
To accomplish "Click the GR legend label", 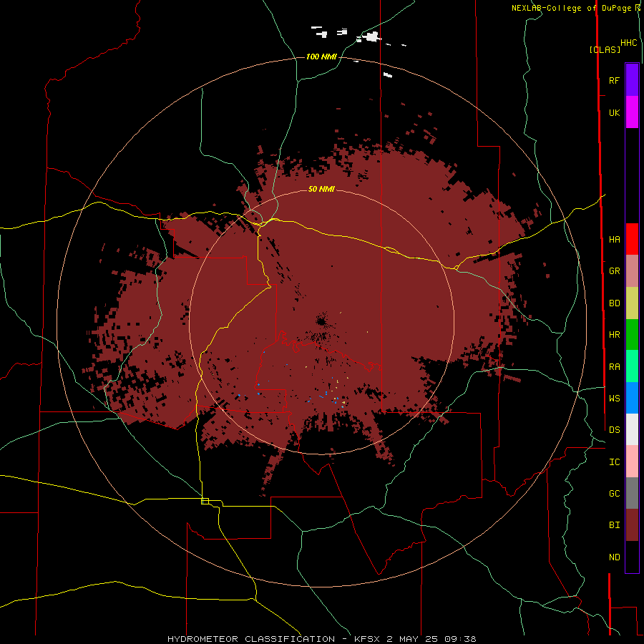I will click(614, 271).
